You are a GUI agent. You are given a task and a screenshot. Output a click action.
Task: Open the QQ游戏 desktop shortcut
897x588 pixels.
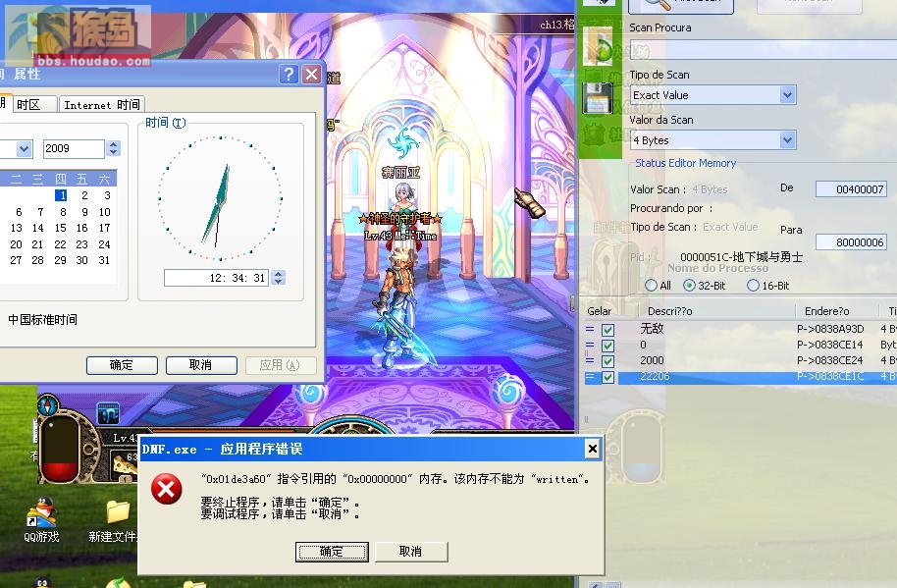(41, 519)
